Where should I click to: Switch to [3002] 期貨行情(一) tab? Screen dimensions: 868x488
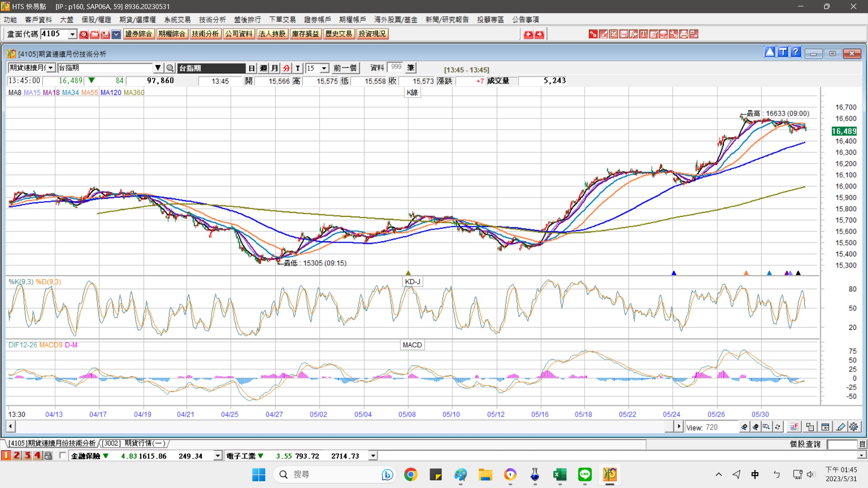pyautogui.click(x=133, y=443)
